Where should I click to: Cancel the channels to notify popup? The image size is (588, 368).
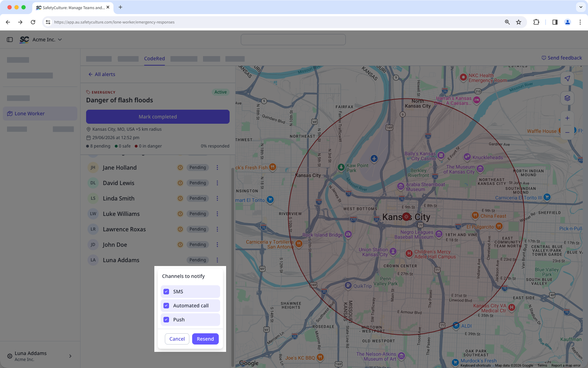point(177,339)
